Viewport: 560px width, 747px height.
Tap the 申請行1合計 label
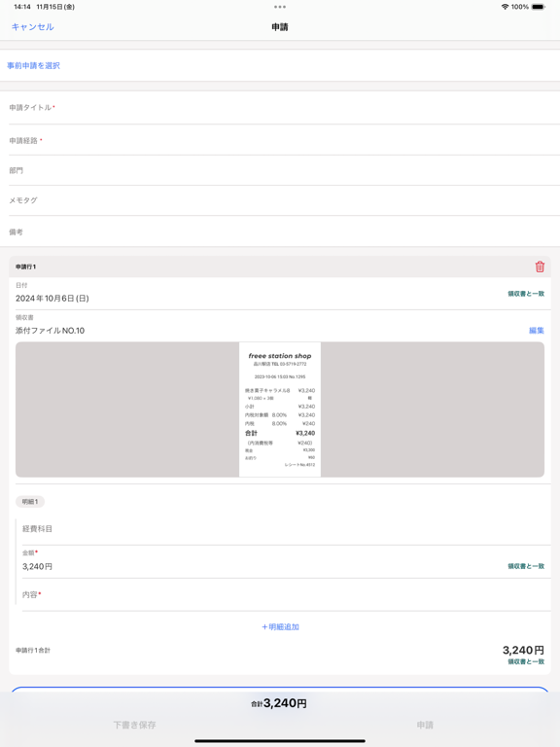point(33,651)
